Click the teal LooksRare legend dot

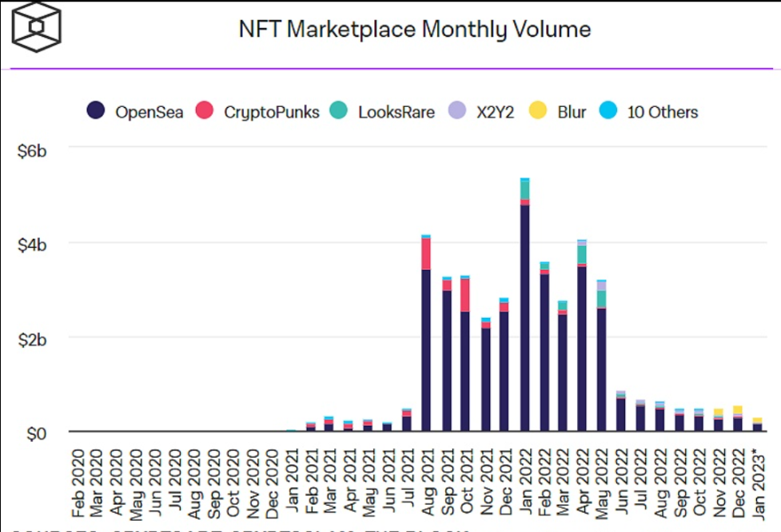click(339, 112)
